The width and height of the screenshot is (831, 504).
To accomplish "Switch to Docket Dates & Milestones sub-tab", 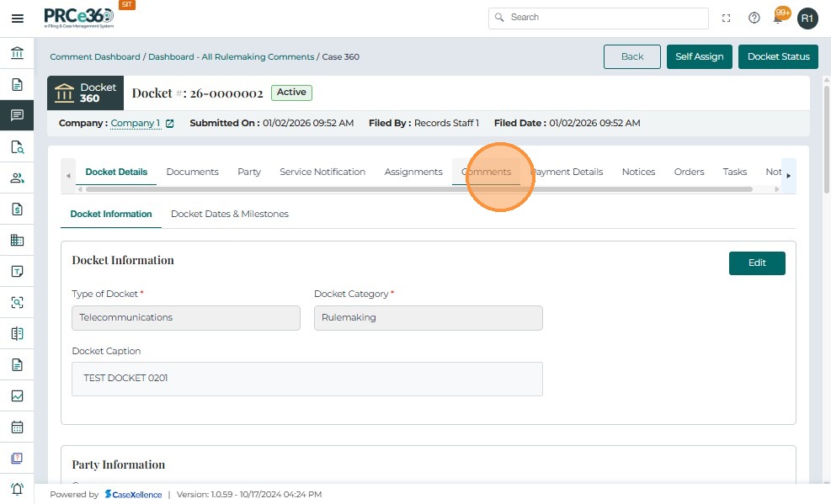I will 230,215.
